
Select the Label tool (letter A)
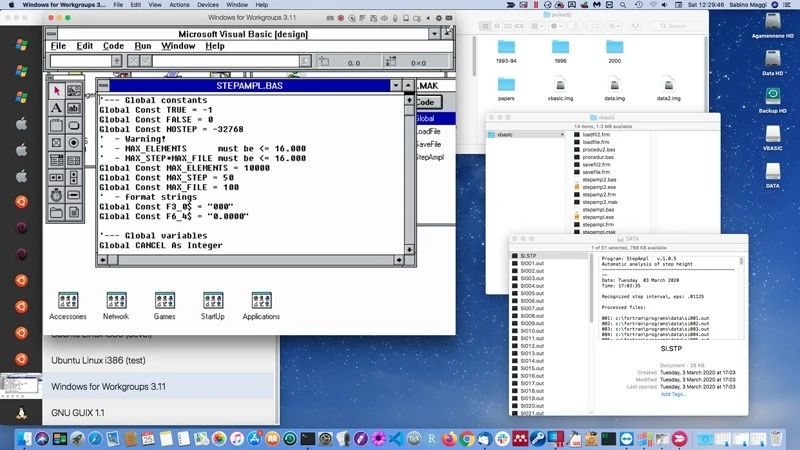[x=57, y=108]
